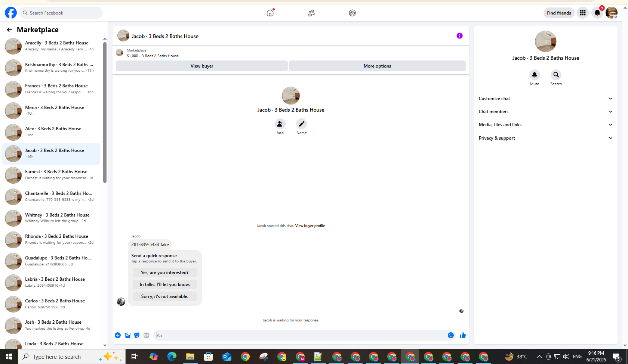
Task: Open the Krishnamurthy conversation
Action: 51,68
